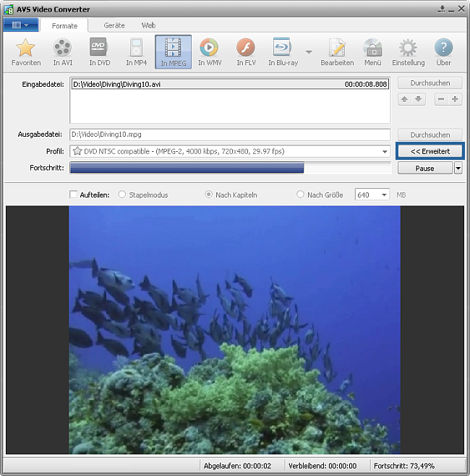Viewport: 470px width, 476px height.
Task: Click the << Erweitert button
Action: point(430,151)
